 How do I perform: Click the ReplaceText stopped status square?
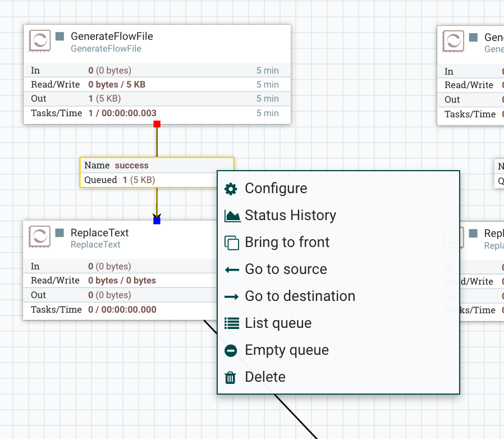click(60, 232)
